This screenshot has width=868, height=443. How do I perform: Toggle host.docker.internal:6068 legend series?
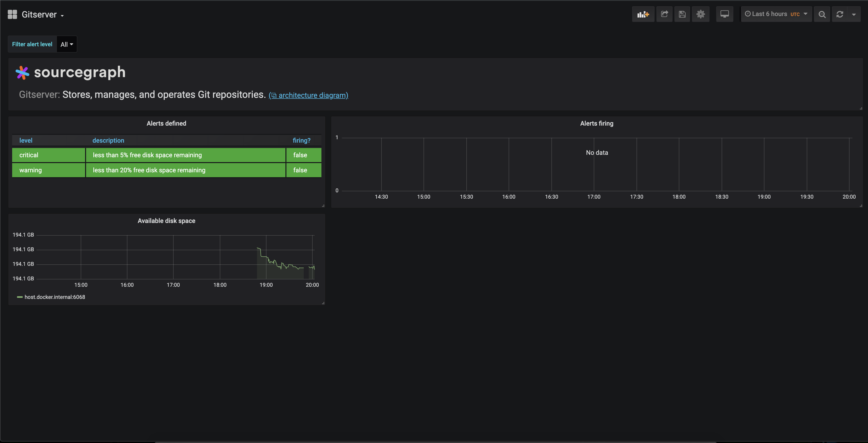(55, 297)
